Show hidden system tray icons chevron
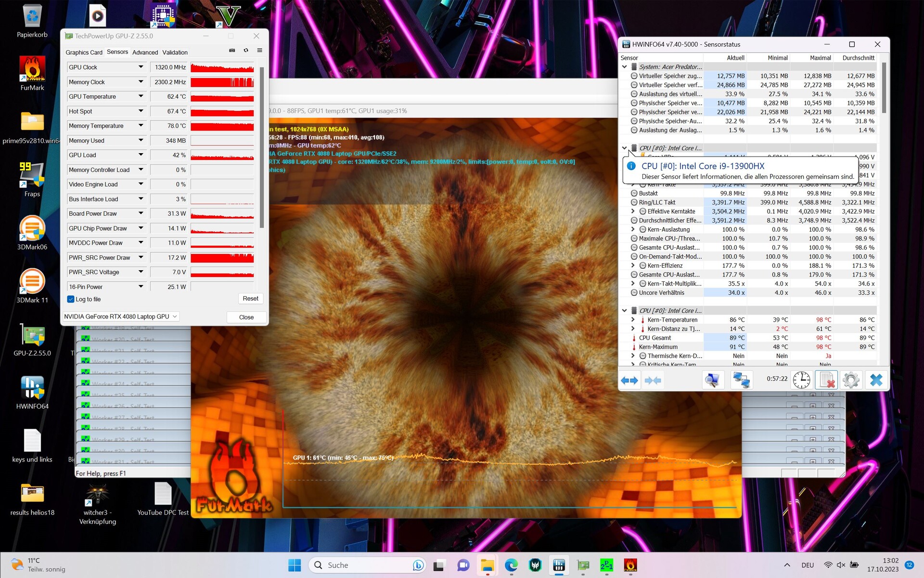Viewport: 924px width, 578px height. point(787,565)
